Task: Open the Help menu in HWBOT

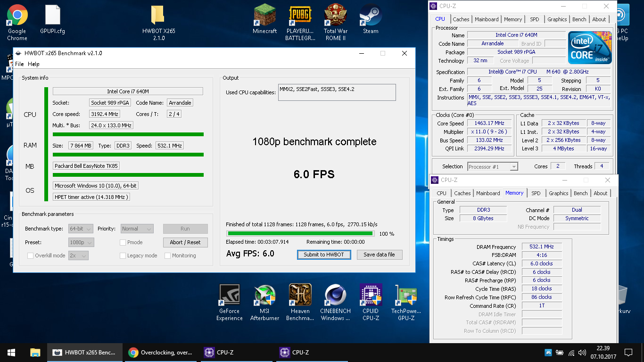Action: [x=33, y=64]
